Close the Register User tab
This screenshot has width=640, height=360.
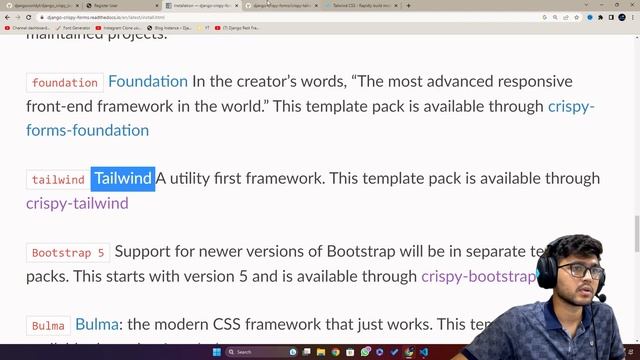coord(157,6)
